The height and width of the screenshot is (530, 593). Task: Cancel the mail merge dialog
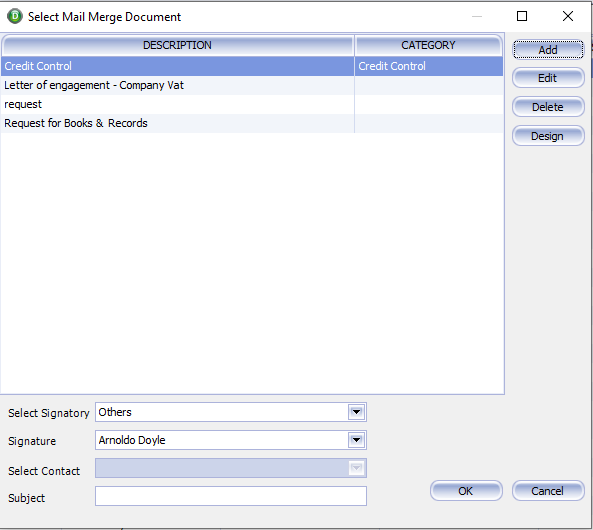pyautogui.click(x=548, y=491)
